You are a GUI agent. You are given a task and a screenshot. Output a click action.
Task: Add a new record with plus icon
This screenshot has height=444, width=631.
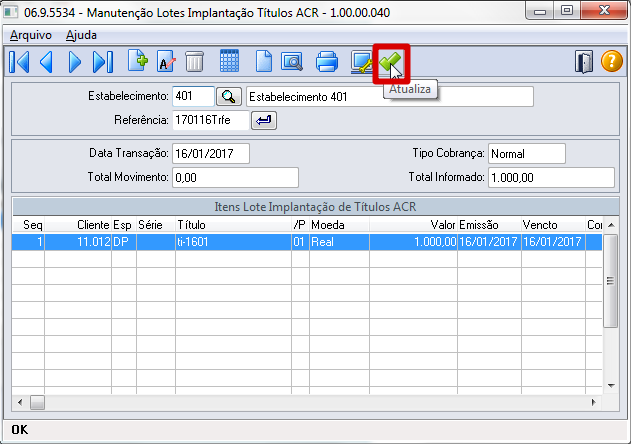coord(138,61)
